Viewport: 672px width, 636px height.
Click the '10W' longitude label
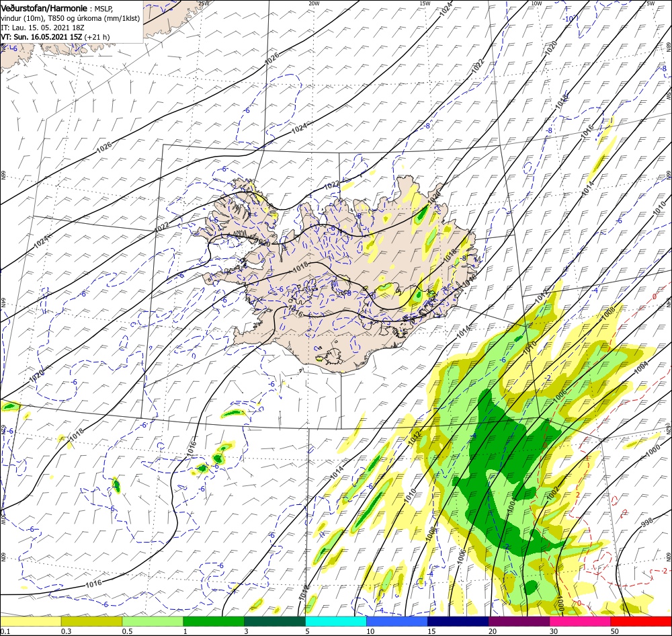pyautogui.click(x=536, y=3)
